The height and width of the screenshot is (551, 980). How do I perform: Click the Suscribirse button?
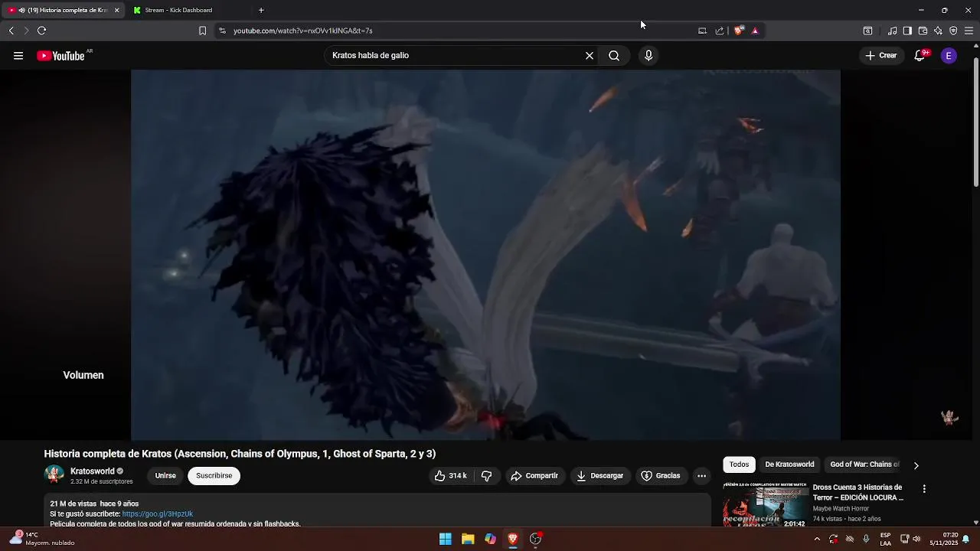214,476
